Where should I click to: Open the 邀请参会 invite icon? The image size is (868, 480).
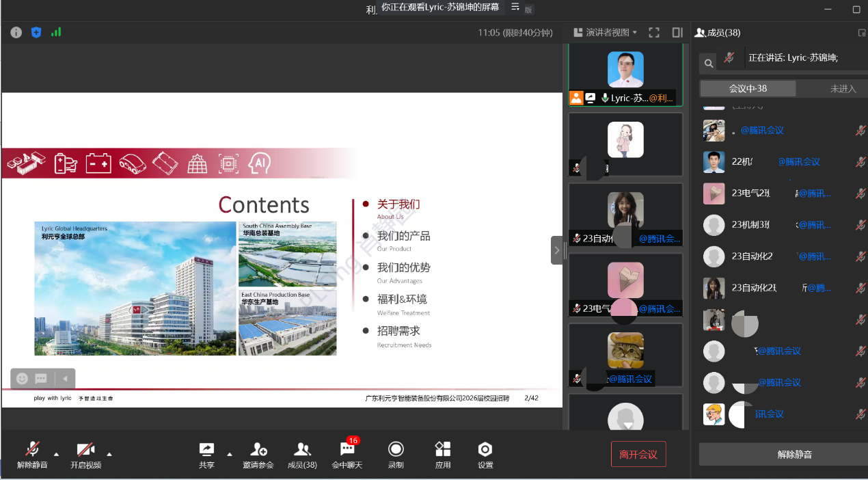coord(258,455)
